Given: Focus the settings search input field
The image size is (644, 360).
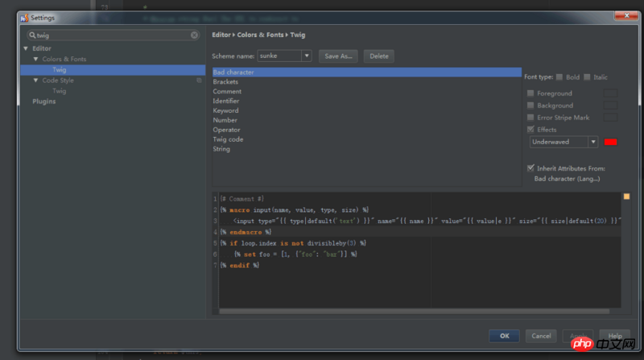Looking at the screenshot, I should click(113, 35).
